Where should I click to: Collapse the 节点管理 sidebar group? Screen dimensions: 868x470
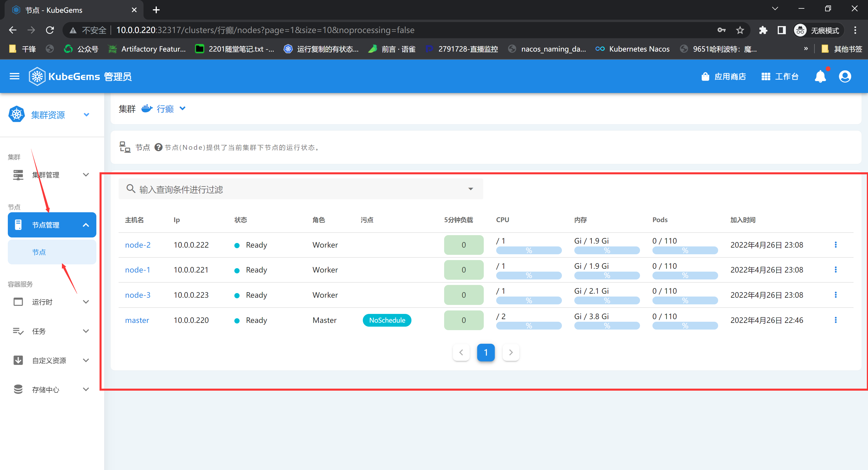tap(52, 225)
